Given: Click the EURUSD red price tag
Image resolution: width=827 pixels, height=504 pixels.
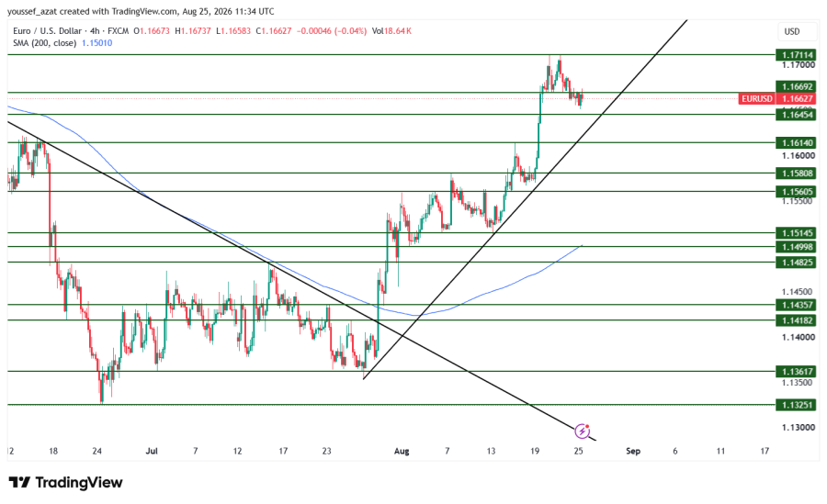Looking at the screenshot, I should point(756,98).
